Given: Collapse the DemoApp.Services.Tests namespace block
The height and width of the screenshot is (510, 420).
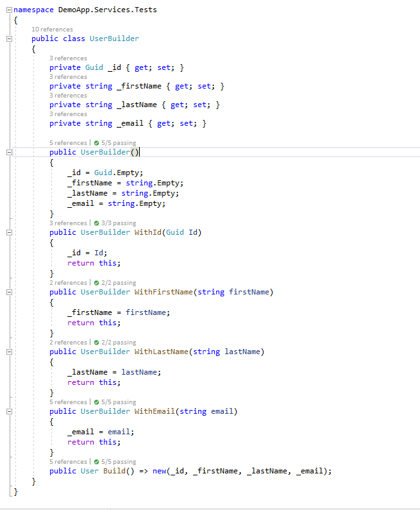Looking at the screenshot, I should (8, 10).
